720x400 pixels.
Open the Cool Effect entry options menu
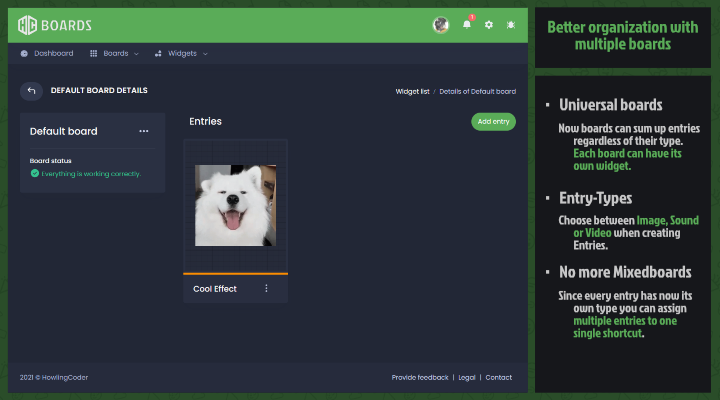[x=266, y=289]
